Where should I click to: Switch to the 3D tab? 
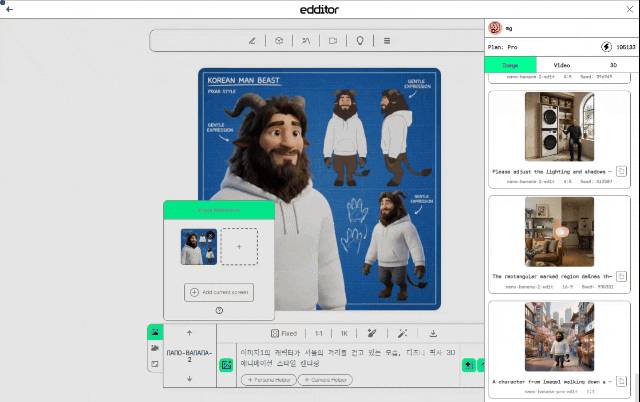tap(613, 65)
